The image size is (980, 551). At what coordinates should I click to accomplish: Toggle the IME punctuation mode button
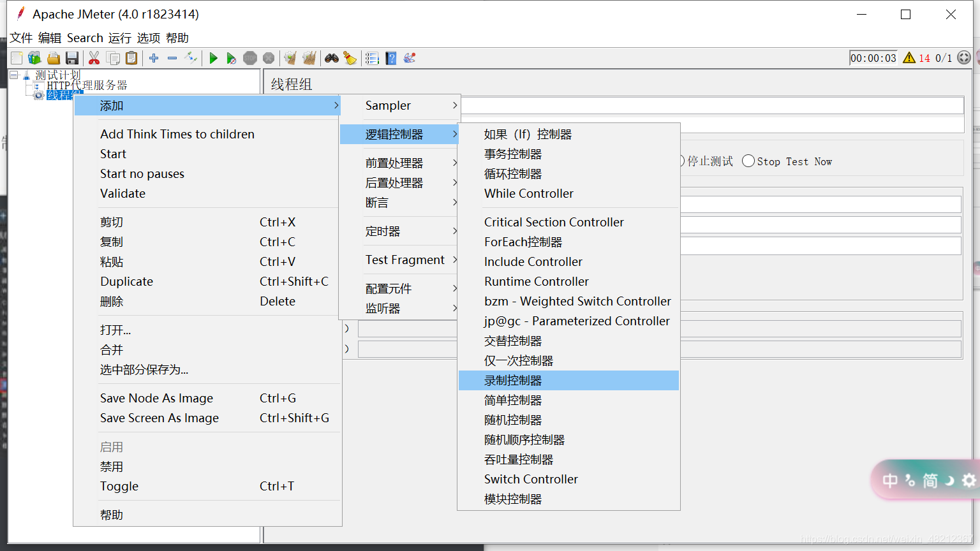(910, 480)
